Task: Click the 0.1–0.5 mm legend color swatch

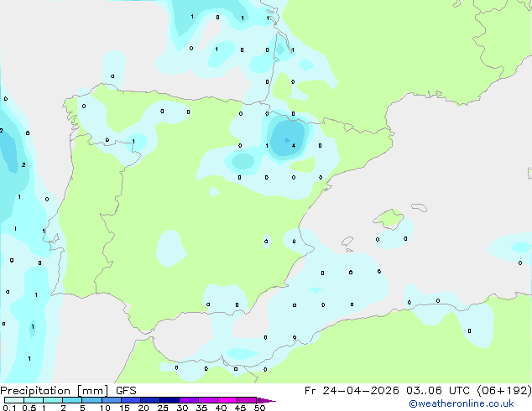Action: 14,400
